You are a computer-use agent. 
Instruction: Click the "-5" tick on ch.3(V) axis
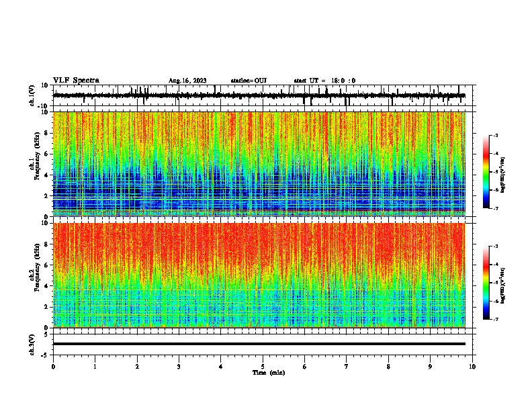pyautogui.click(x=45, y=355)
